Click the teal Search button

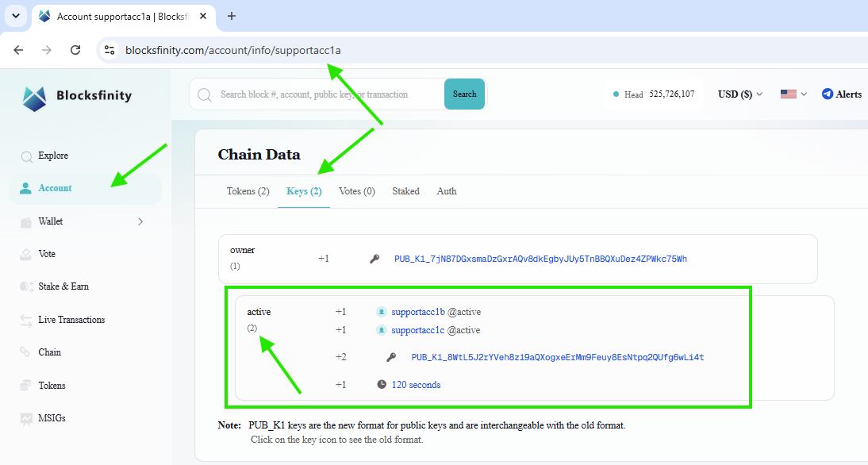pyautogui.click(x=464, y=94)
